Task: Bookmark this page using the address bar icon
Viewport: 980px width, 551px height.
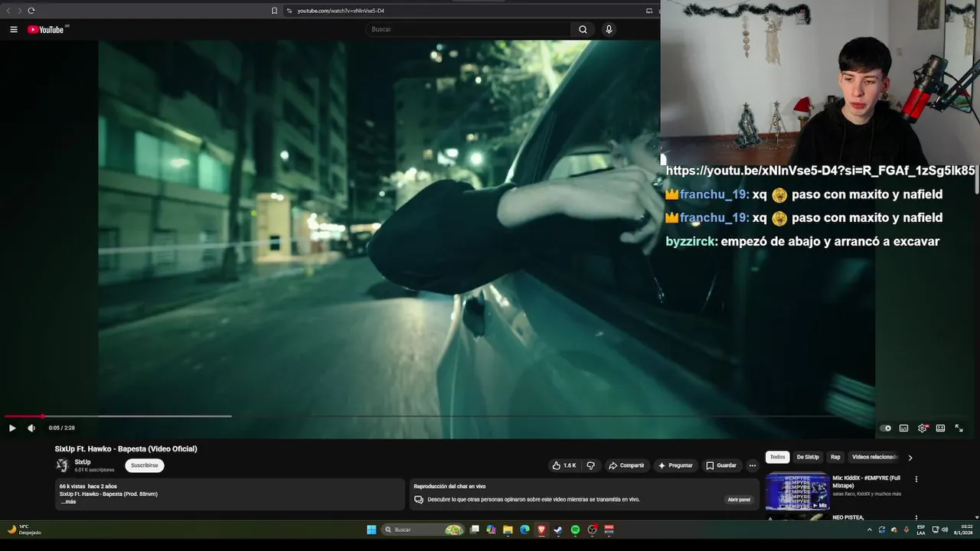Action: (274, 11)
